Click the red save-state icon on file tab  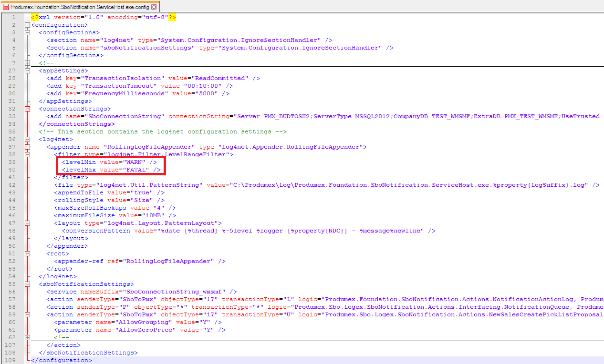click(x=6, y=7)
